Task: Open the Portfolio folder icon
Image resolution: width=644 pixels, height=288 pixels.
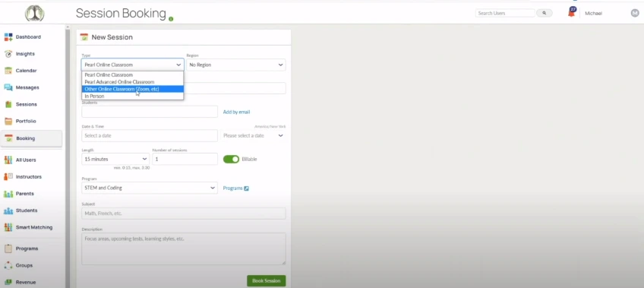Action: (8, 121)
